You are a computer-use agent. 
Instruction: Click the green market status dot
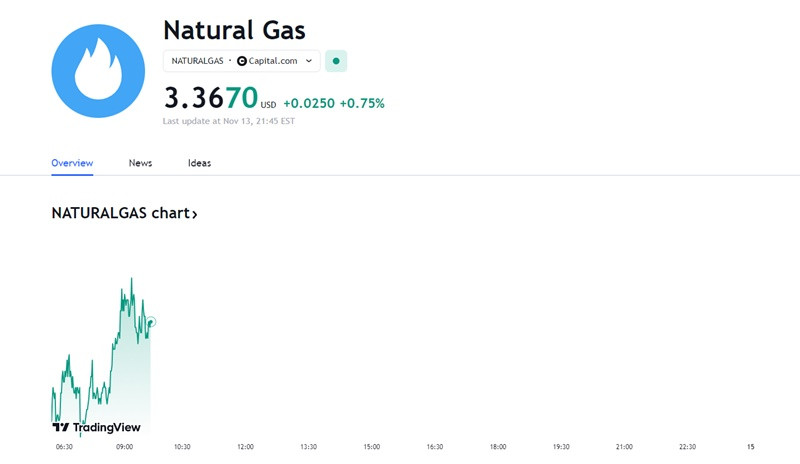pos(336,61)
